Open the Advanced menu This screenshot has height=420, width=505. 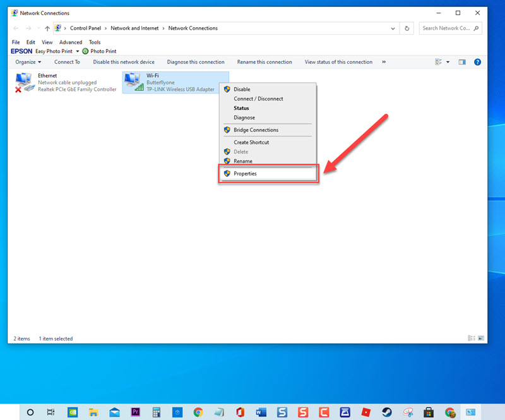71,42
